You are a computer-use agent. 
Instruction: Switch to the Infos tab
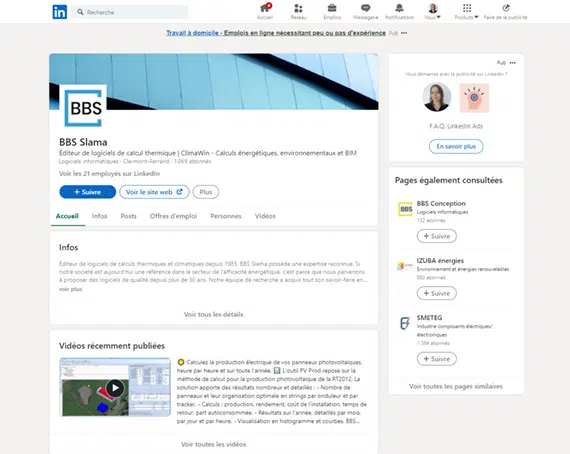point(99,216)
